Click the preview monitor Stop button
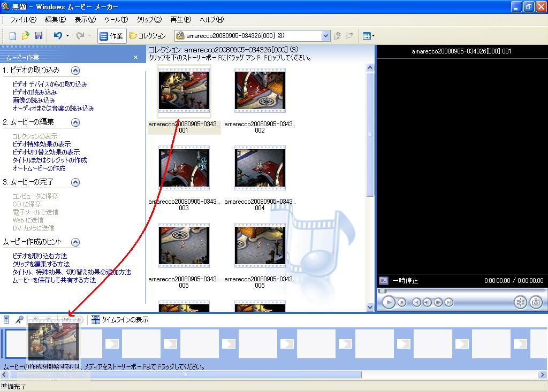The image size is (548, 392). click(402, 302)
